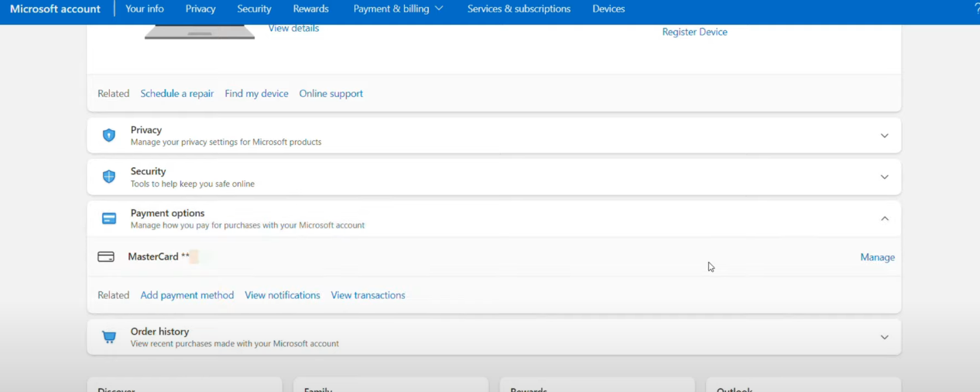Click 'View recent purchases made' description text
980x392 pixels.
click(235, 343)
